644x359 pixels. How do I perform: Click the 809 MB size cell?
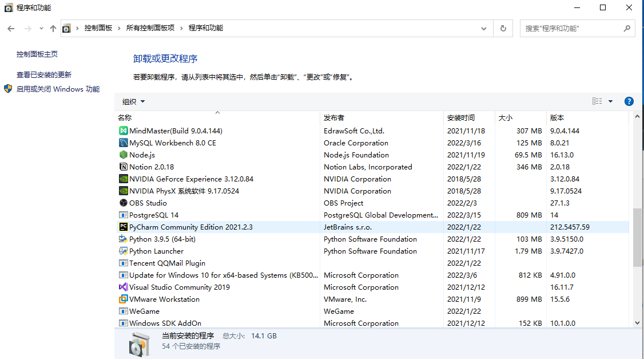(x=529, y=215)
